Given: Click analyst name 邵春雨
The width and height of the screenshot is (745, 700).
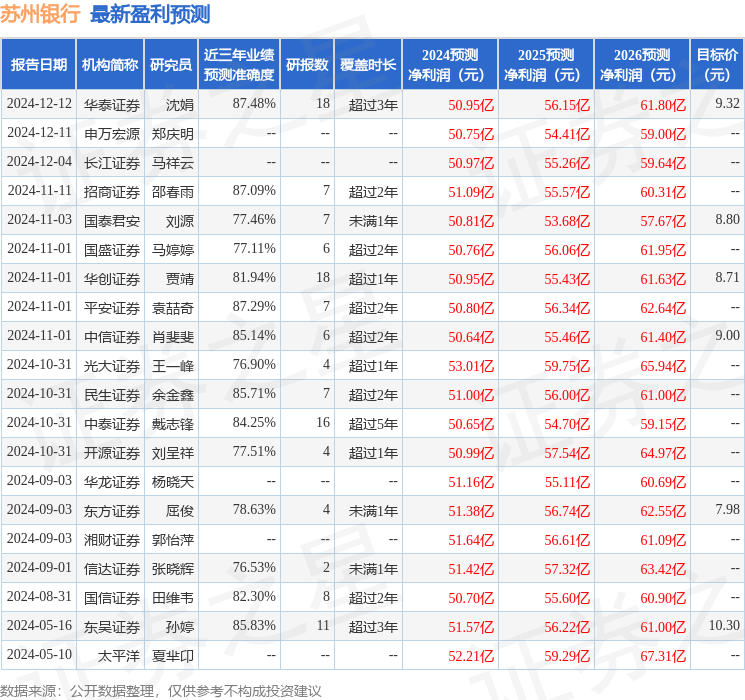Looking at the screenshot, I should (x=173, y=192).
